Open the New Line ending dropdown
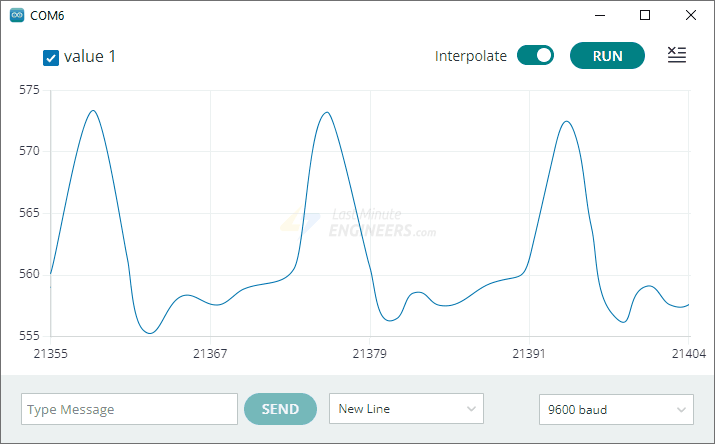This screenshot has width=715, height=444. pyautogui.click(x=406, y=409)
